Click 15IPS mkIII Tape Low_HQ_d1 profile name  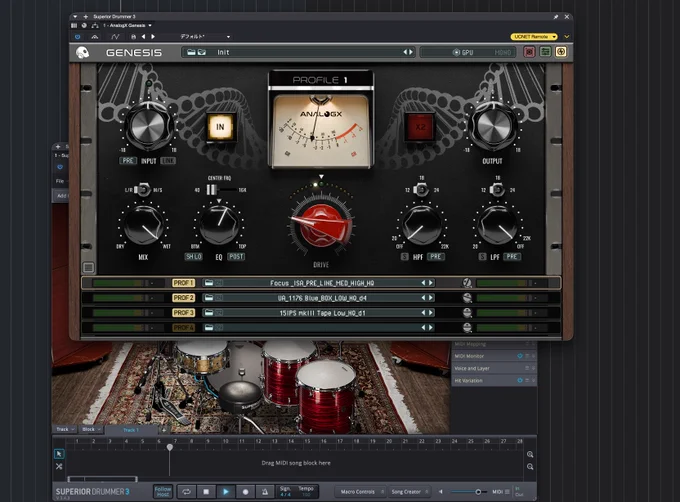[x=322, y=313]
